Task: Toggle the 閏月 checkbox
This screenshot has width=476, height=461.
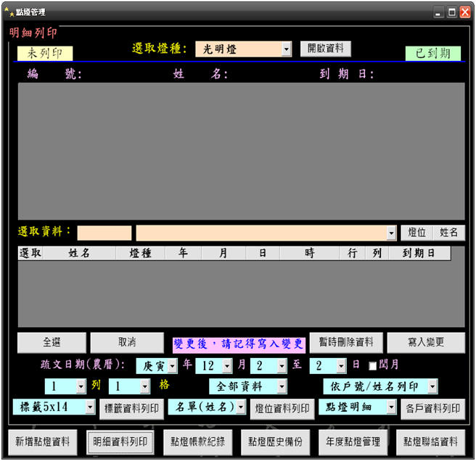Action: tap(372, 366)
